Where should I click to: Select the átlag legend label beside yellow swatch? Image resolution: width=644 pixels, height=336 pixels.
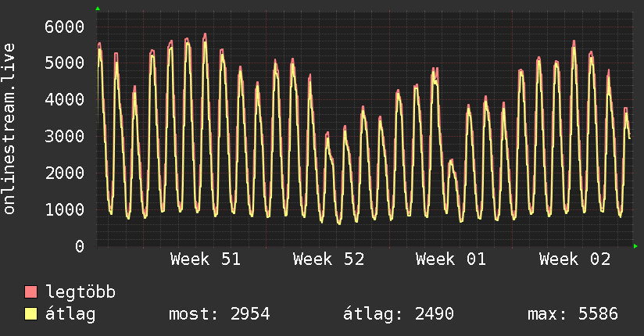click(x=70, y=315)
